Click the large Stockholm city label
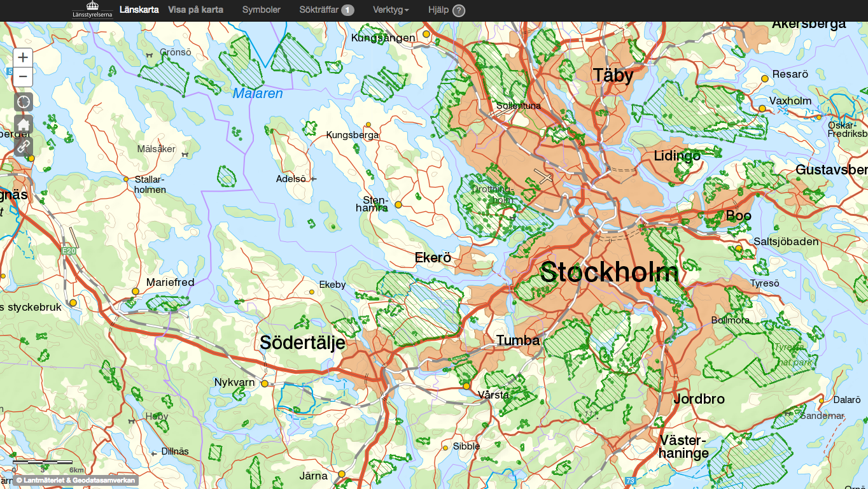This screenshot has width=868, height=489. (609, 273)
